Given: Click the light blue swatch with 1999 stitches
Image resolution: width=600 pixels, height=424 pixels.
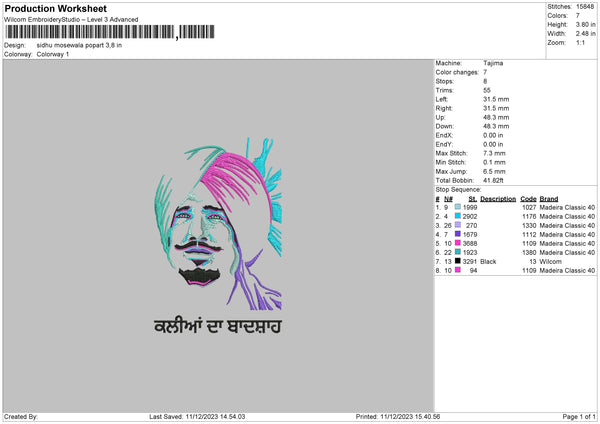Looking at the screenshot, I should pos(458,207).
